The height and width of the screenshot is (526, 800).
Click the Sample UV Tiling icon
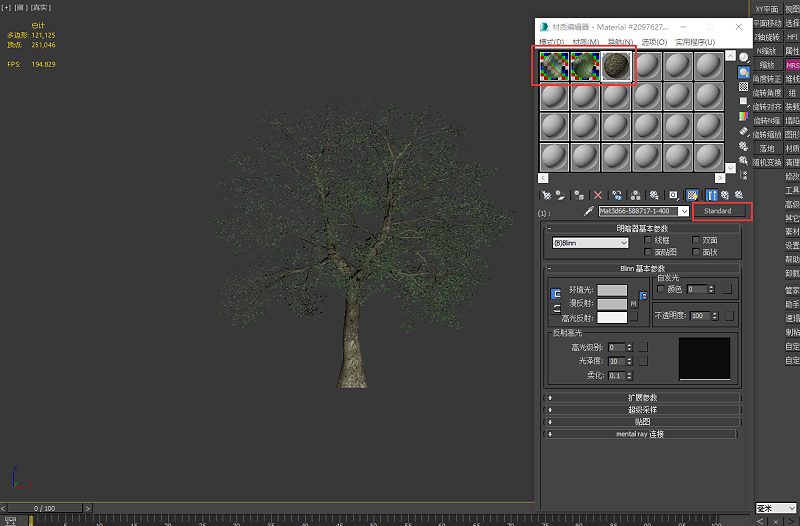(744, 101)
